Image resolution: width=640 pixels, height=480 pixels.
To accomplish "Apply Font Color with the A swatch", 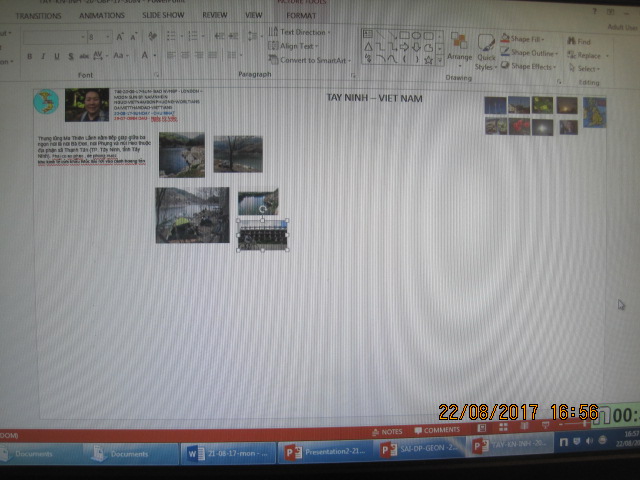I will coord(144,55).
